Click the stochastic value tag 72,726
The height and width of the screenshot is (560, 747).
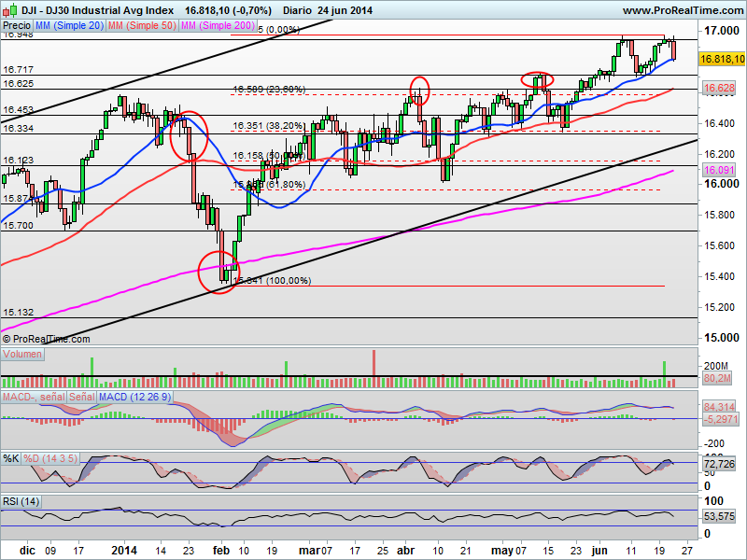[719, 464]
